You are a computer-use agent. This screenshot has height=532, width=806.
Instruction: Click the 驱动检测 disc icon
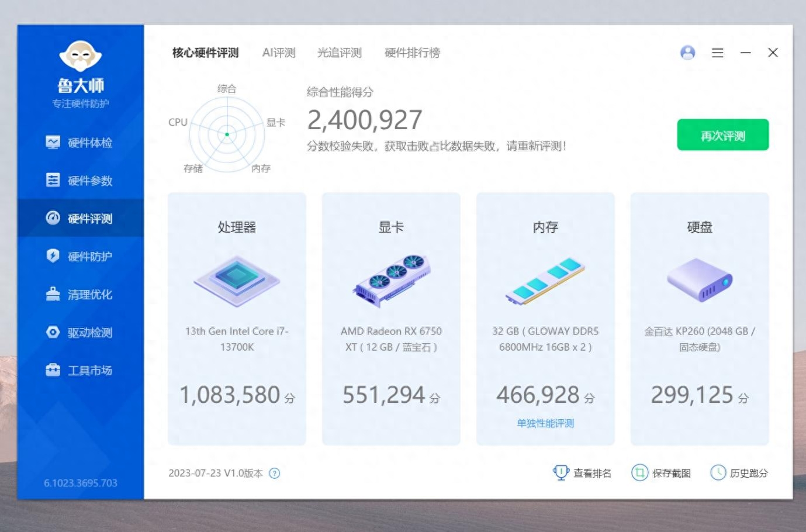click(x=53, y=331)
